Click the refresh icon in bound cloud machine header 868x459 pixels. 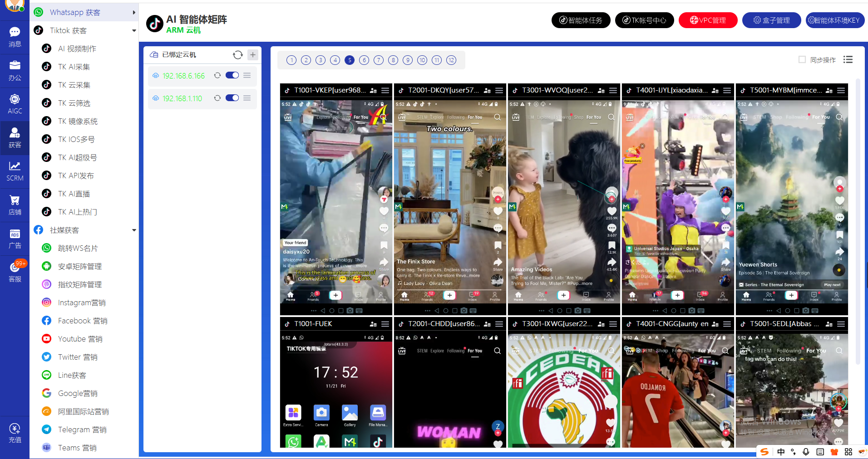238,55
